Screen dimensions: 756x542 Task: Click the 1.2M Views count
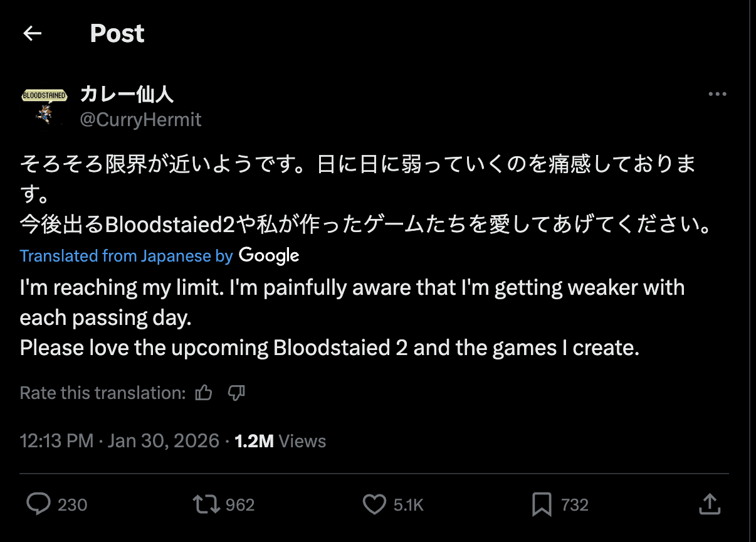(280, 441)
